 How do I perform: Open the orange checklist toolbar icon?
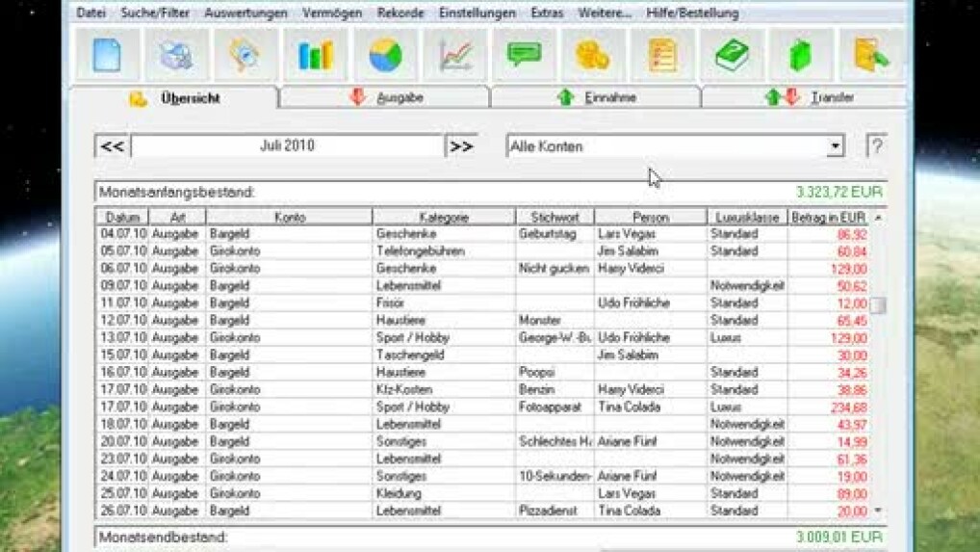(x=662, y=55)
